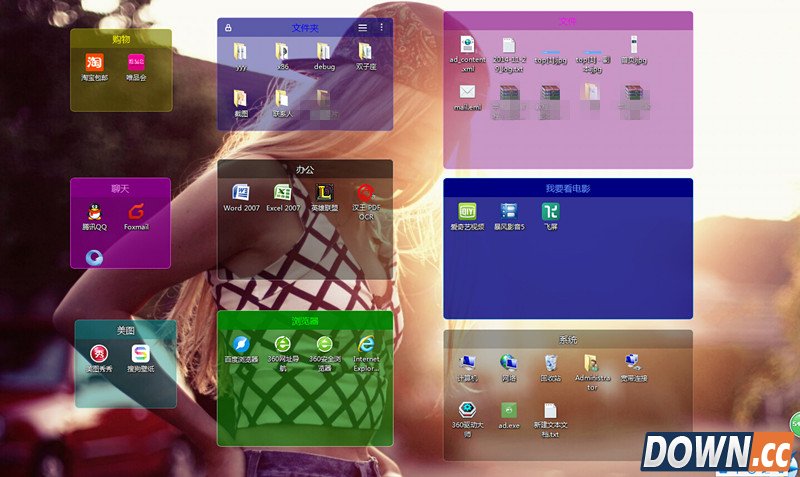The width and height of the screenshot is (800, 477).
Task: Open the three-dot options of 文件夹 box
Action: (x=381, y=28)
